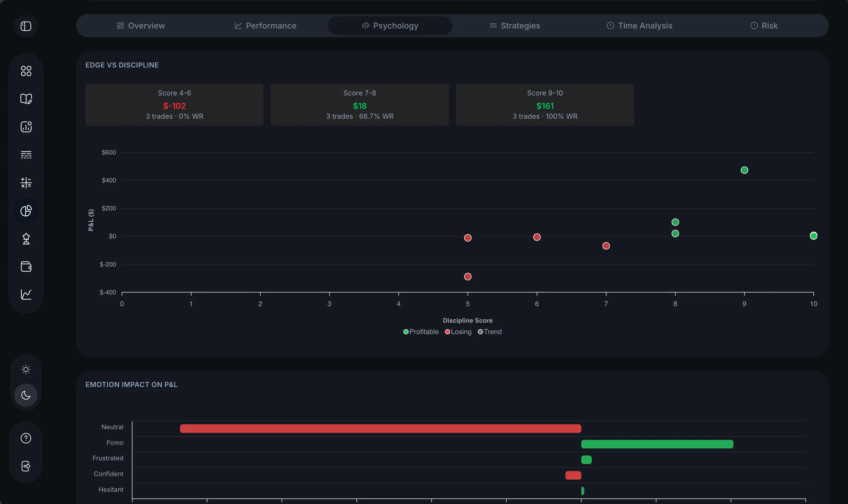Switch to the Time Analysis tab

tap(639, 26)
